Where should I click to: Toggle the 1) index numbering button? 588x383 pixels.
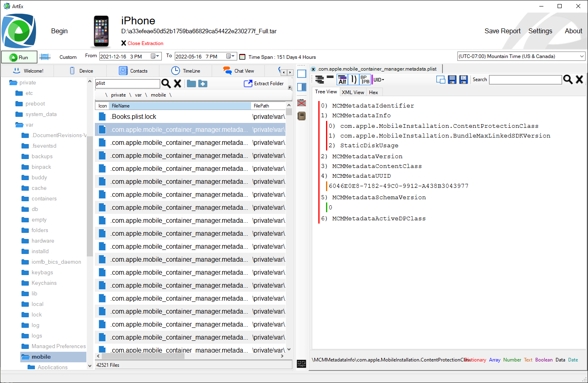[x=354, y=80]
